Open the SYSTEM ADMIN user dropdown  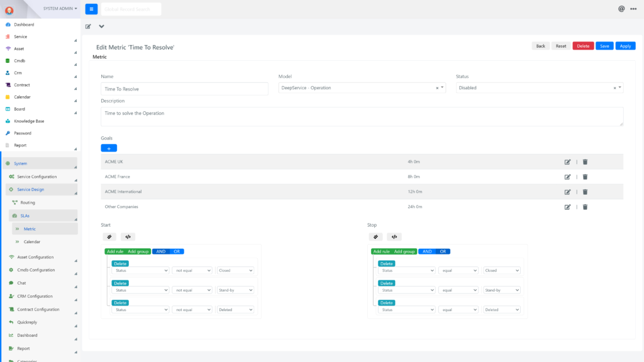coord(60,8)
